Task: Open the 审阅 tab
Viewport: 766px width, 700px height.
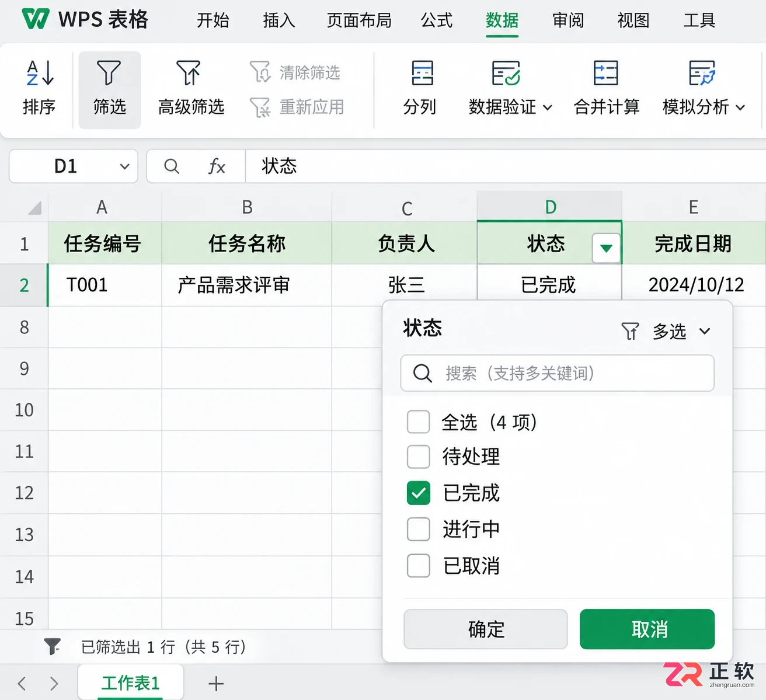Action: pyautogui.click(x=568, y=20)
